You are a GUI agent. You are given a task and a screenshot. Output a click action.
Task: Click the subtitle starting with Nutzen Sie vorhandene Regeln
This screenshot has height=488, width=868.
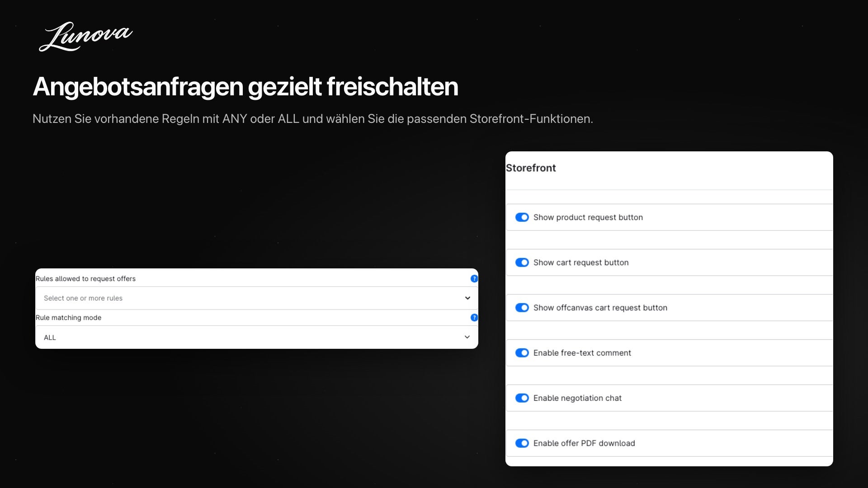coord(313,119)
